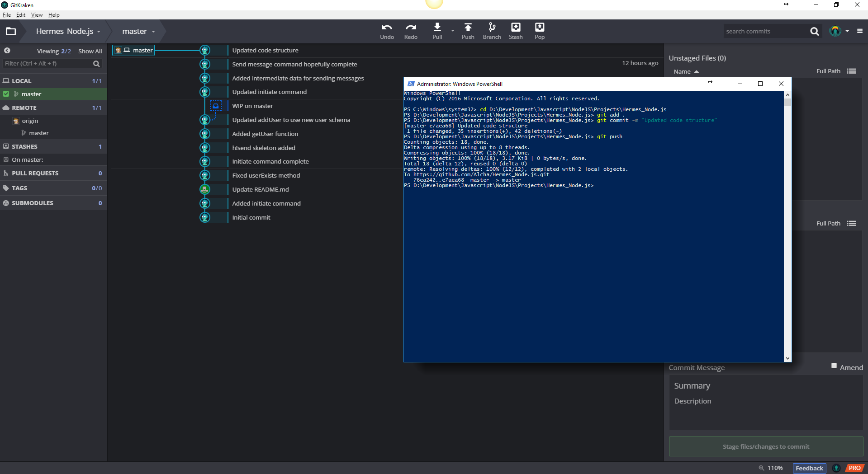Viewport: 868px width, 474px height.
Task: Open profile dropdown arrow beside avatar
Action: pyautogui.click(x=847, y=31)
